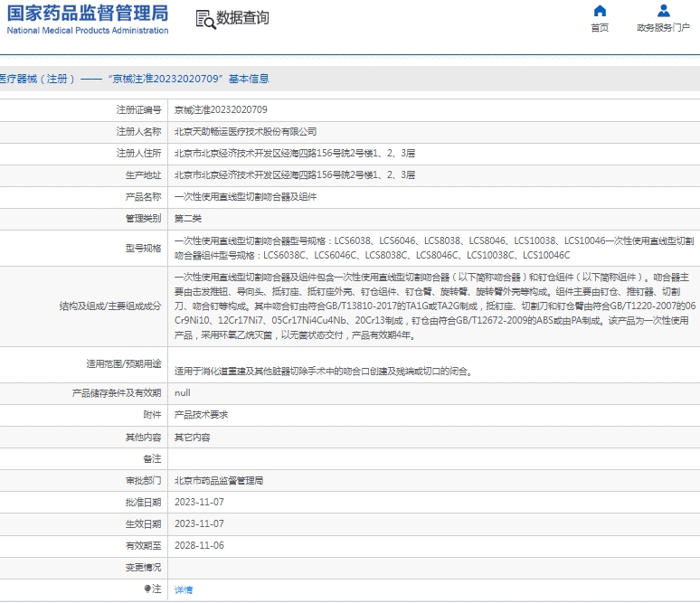The height and width of the screenshot is (603, 700).
Task: Click the null storage condition value
Action: [182, 393]
